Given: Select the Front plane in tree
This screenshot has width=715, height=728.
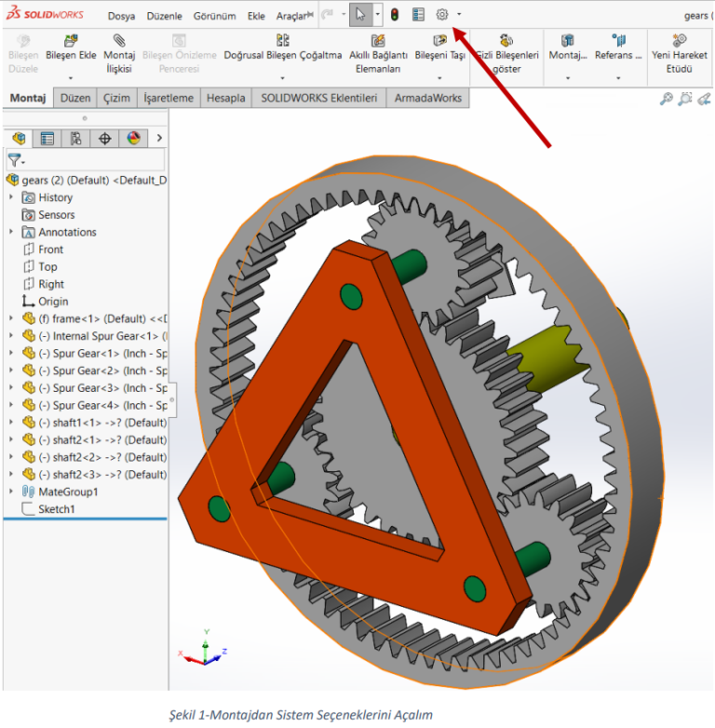Looking at the screenshot, I should point(50,249).
